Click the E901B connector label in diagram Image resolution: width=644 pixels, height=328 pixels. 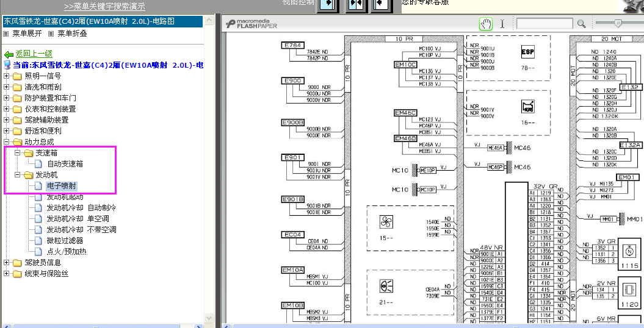293,199
